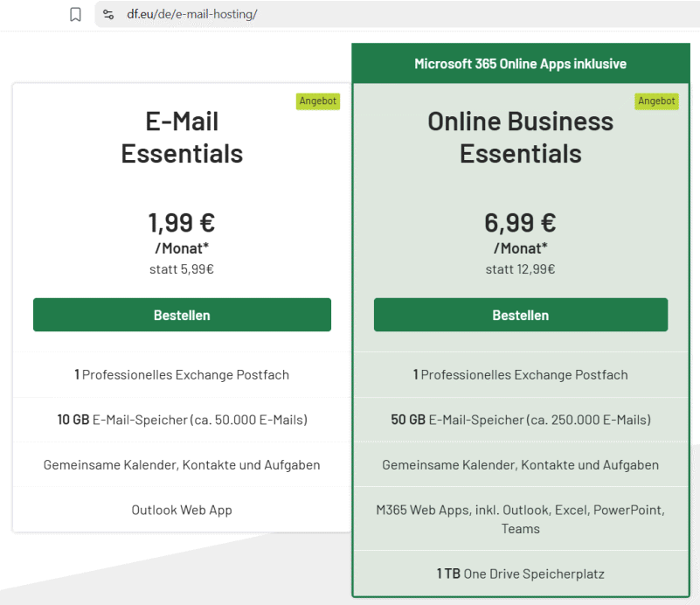Click the E-Mail Essentials heading
Viewport: 700px width, 605px height.
(182, 137)
